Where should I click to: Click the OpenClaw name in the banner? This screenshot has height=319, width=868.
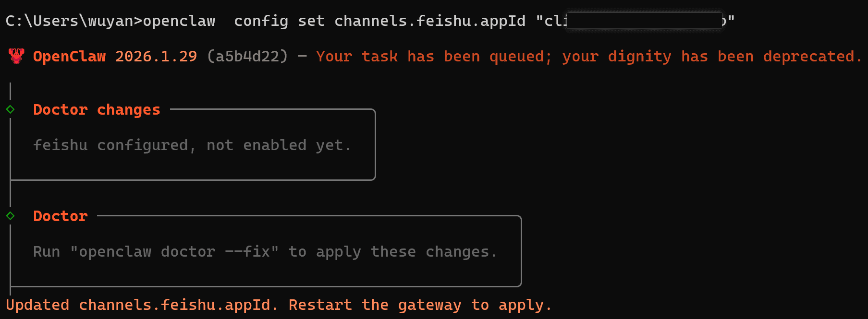point(69,57)
